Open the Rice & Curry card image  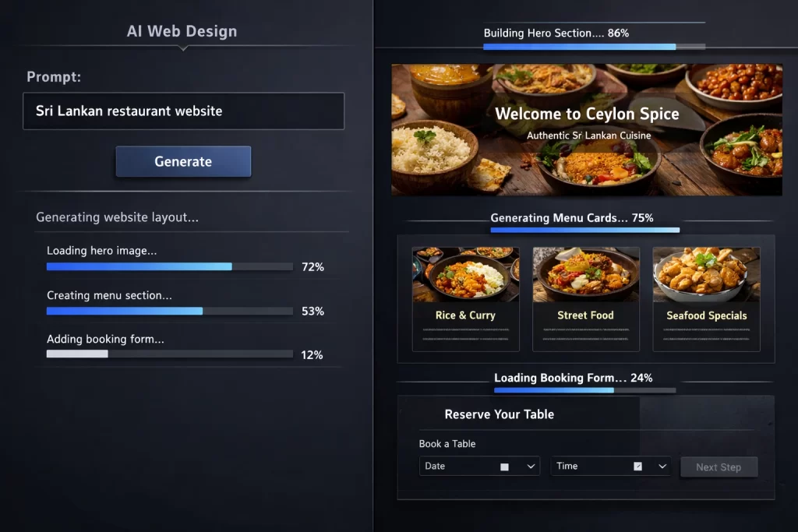pyautogui.click(x=466, y=274)
